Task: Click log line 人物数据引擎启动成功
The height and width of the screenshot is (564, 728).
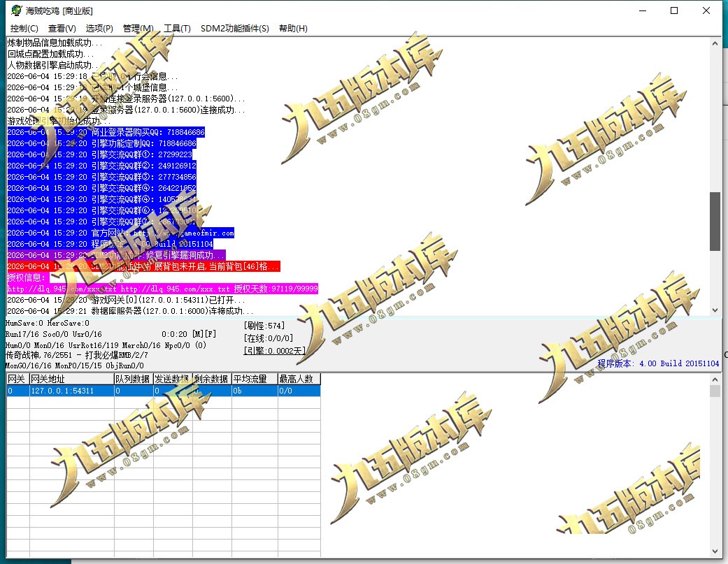Action: (x=55, y=65)
